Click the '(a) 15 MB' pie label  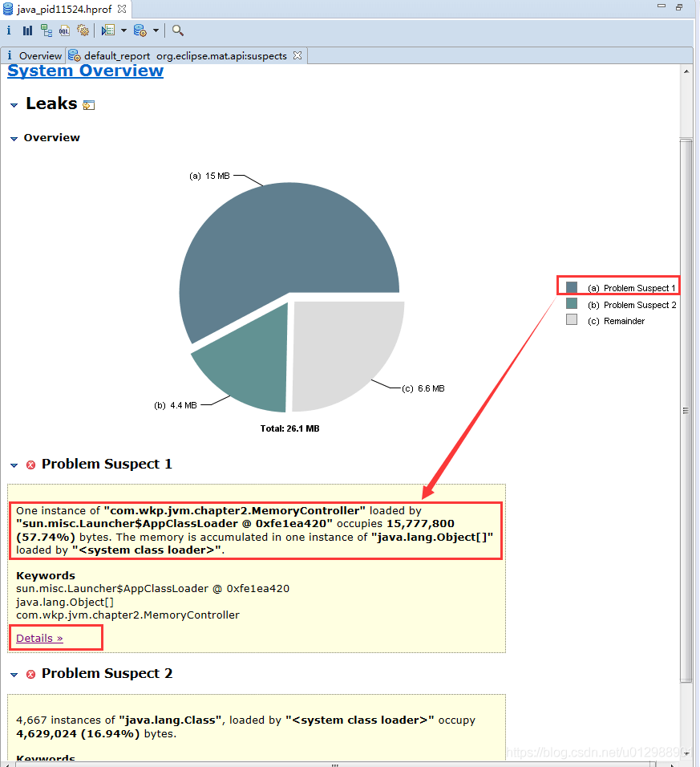tap(209, 176)
